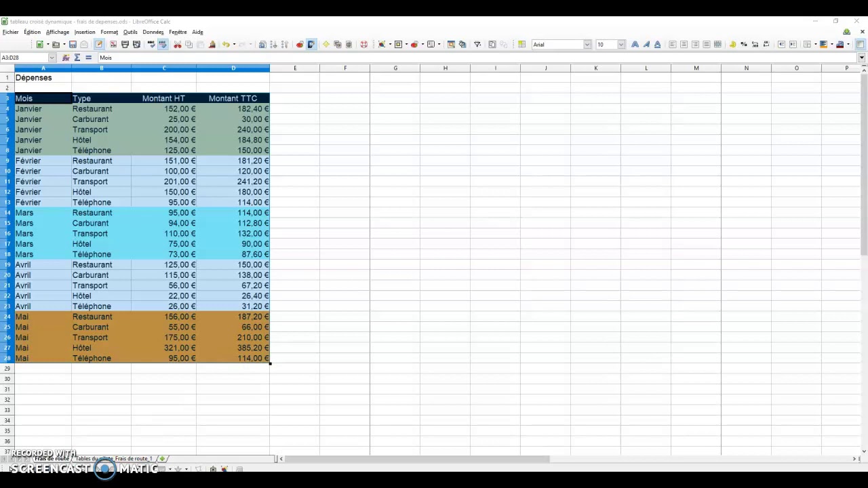868x488 pixels.
Task: Click the Function Wizard icon
Action: pyautogui.click(x=66, y=58)
